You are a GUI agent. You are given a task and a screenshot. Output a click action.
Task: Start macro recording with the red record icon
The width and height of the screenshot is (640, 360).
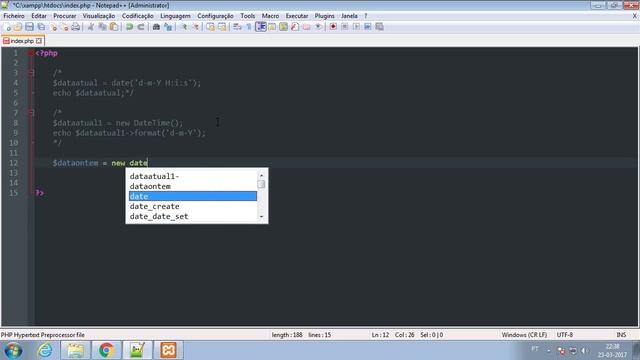pyautogui.click(x=333, y=27)
